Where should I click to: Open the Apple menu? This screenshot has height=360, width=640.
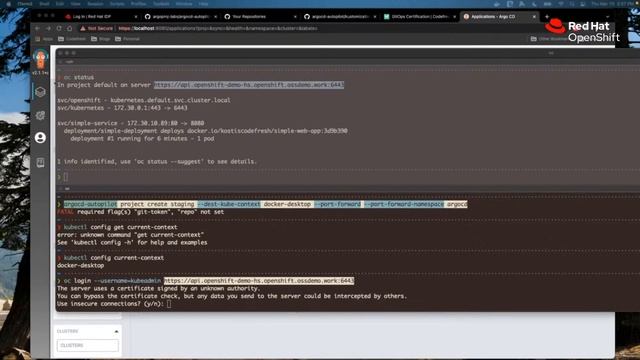coord(8,4)
